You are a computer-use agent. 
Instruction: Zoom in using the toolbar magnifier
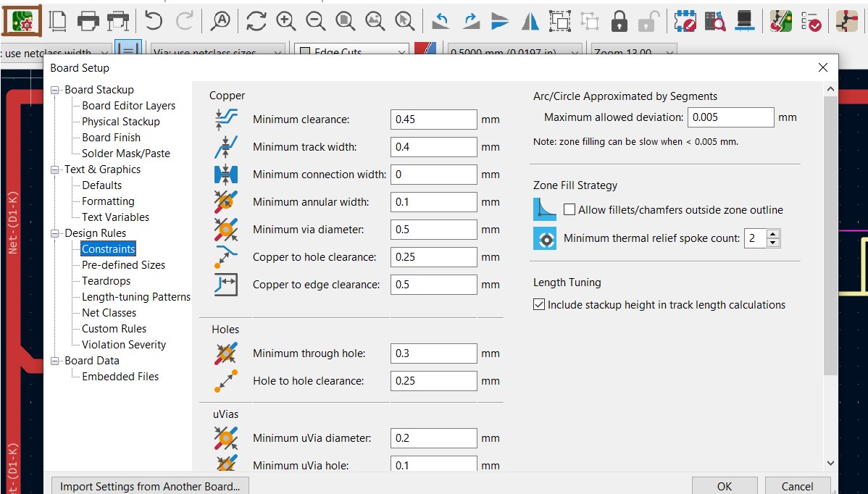[285, 21]
